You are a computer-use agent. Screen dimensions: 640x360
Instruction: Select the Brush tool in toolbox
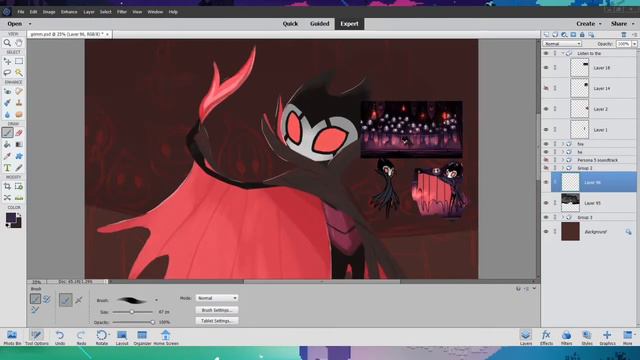(7, 133)
